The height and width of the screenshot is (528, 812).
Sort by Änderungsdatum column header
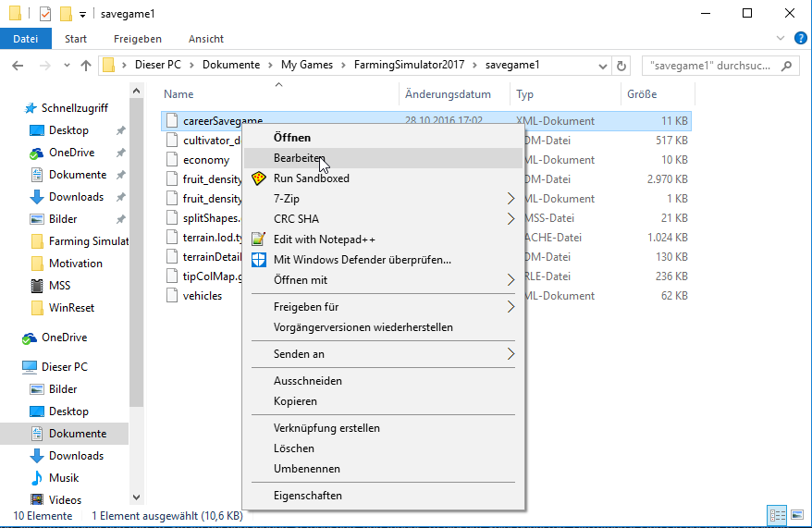[448, 94]
